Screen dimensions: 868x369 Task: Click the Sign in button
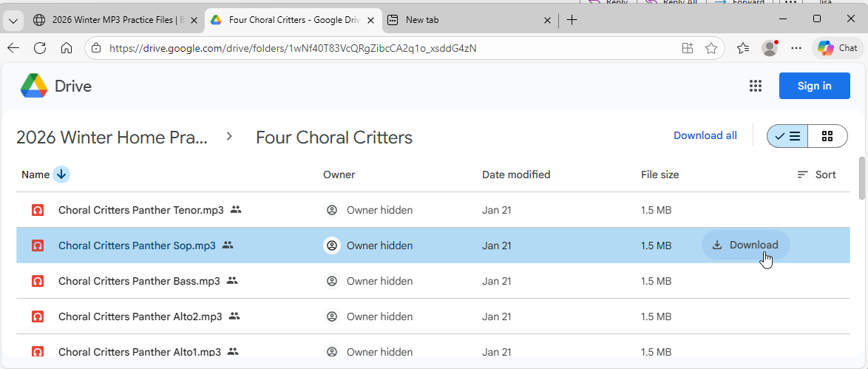814,86
